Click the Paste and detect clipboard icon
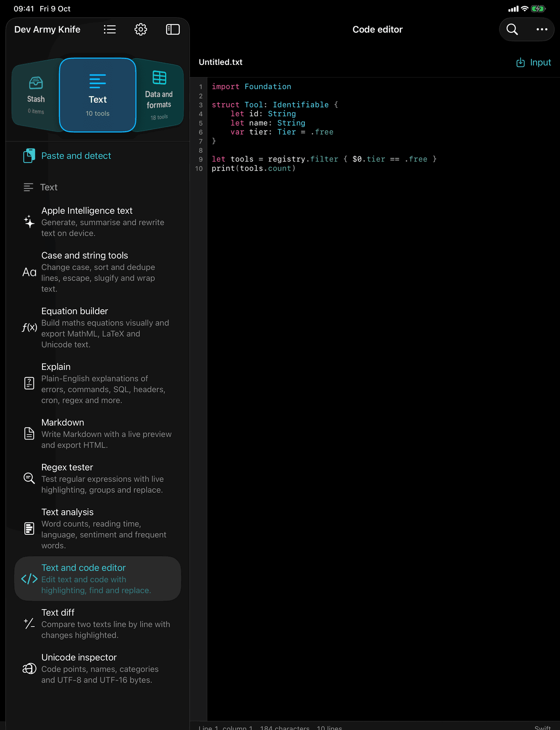 coord(29,156)
